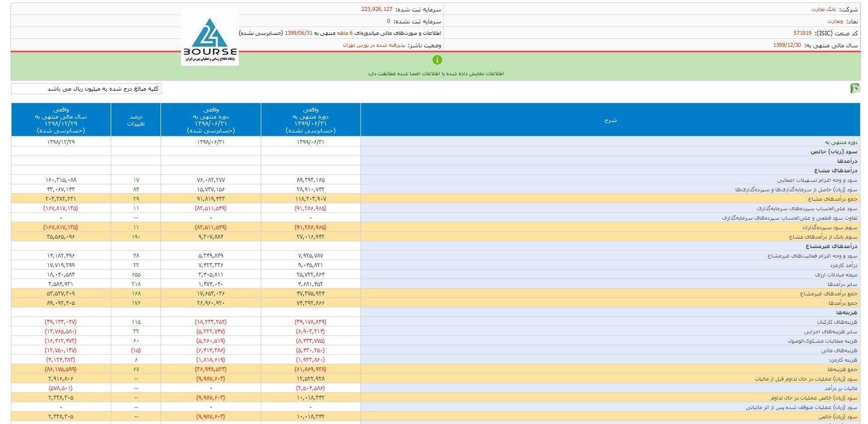868x424 pixels.
Task: Click the row label درآمد کارمزد
Action: point(844,265)
